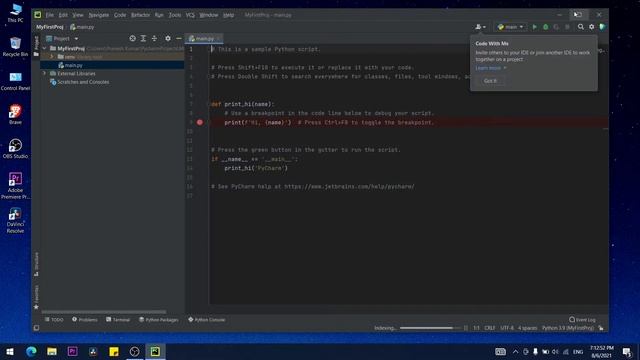640x360 pixels.
Task: Expand the venv folder in project tree
Action: pyautogui.click(x=52, y=57)
